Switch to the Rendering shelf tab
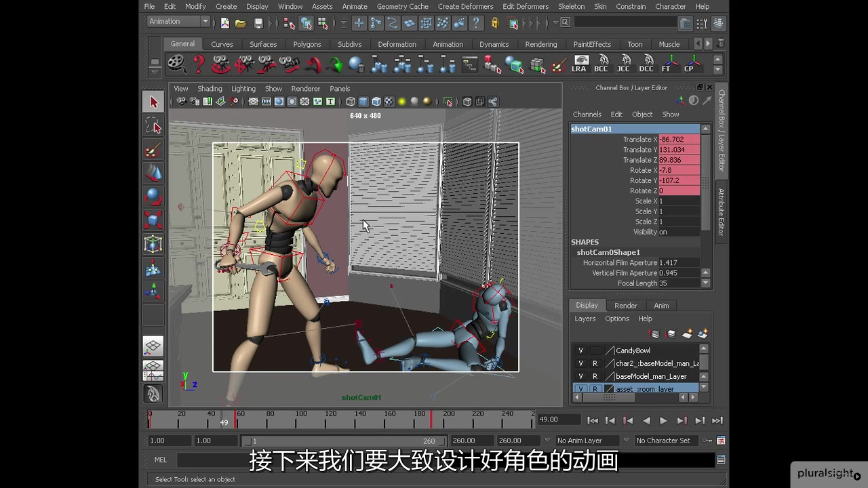 click(x=541, y=44)
